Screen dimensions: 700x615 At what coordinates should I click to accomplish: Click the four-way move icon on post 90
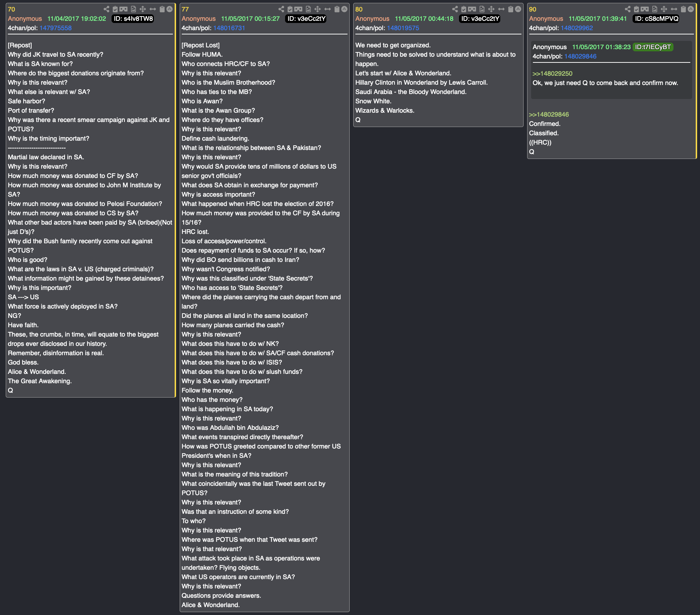point(664,9)
